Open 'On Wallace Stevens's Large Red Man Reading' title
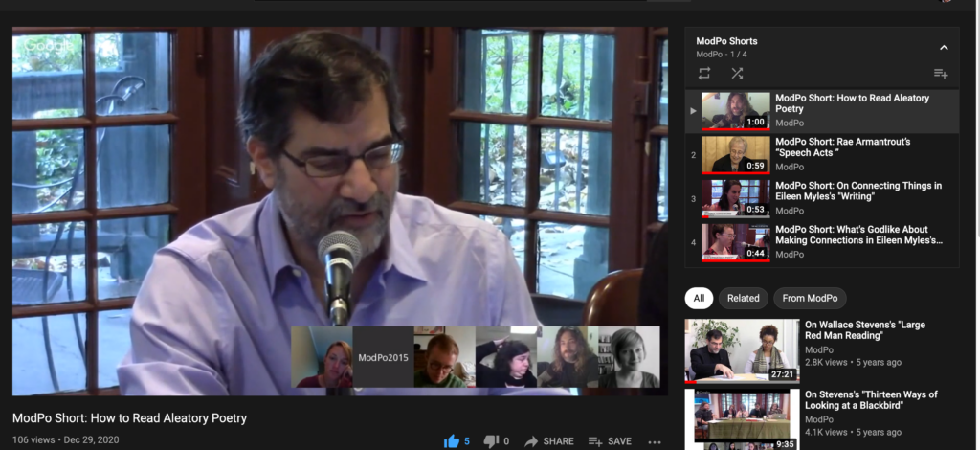 coord(865,330)
